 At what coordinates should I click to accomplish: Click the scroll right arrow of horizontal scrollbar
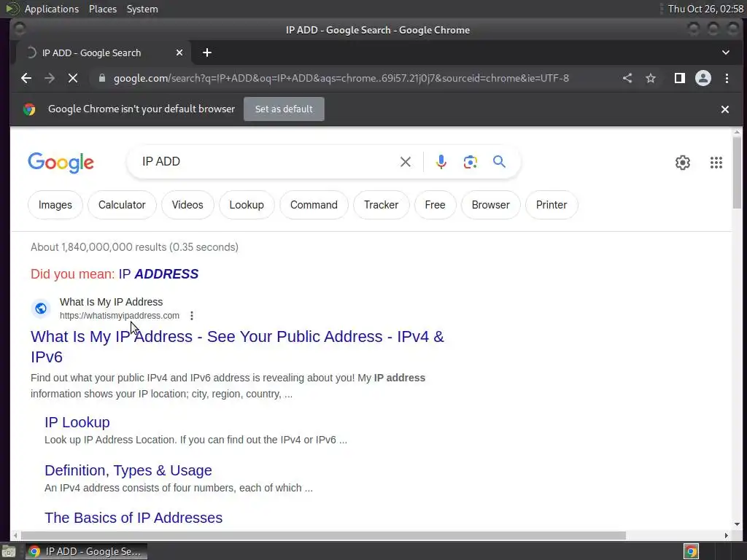pyautogui.click(x=726, y=536)
